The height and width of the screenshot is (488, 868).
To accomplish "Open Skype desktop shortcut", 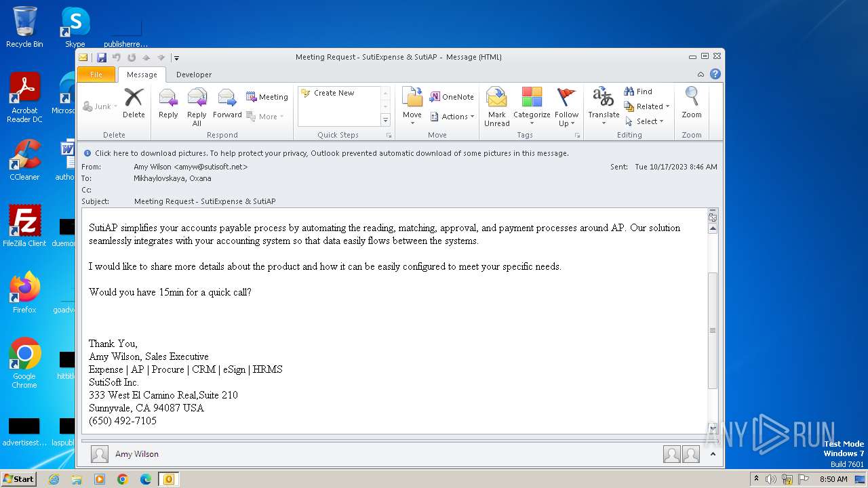I will 75,27.
